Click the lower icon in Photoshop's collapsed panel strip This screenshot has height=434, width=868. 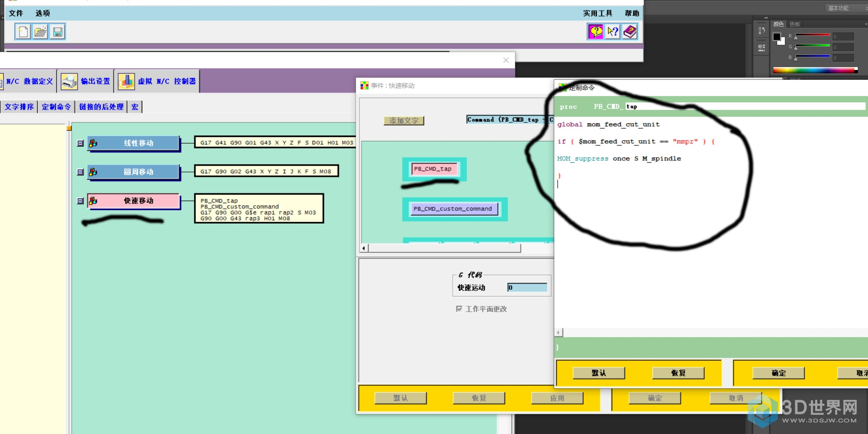(762, 47)
